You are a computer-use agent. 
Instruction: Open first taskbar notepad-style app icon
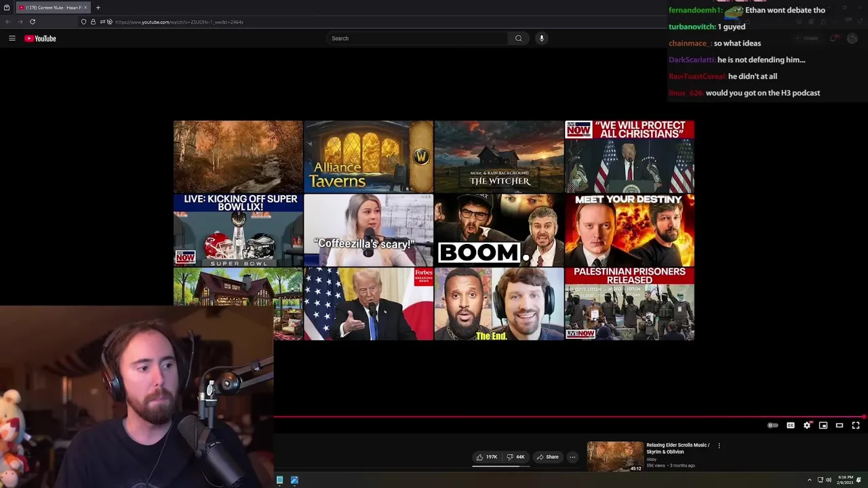pos(279,480)
